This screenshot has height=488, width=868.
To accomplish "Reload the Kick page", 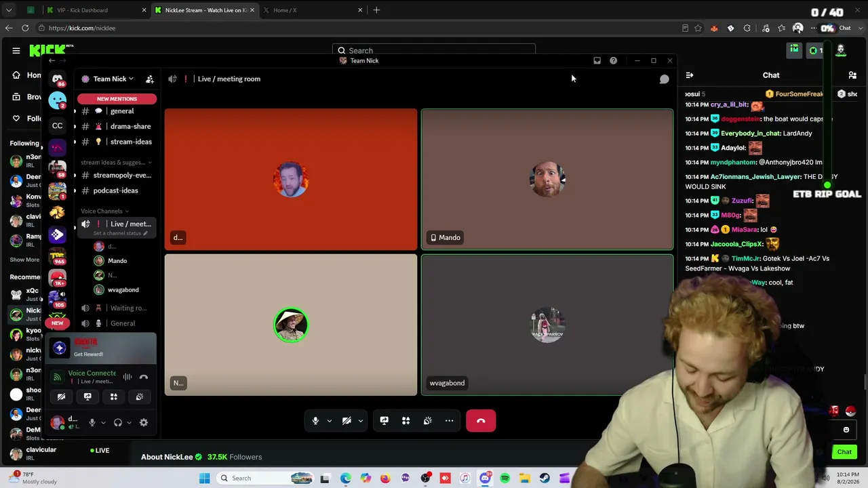I will [25, 28].
